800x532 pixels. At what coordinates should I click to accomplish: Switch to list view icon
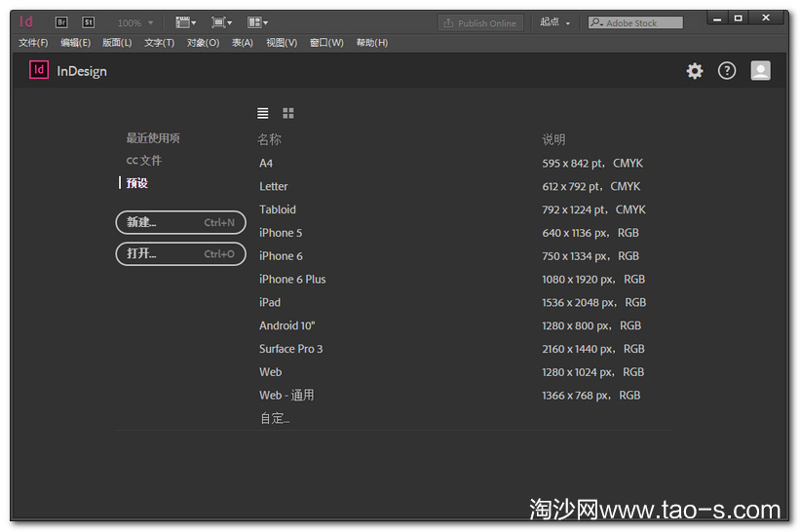point(263,113)
